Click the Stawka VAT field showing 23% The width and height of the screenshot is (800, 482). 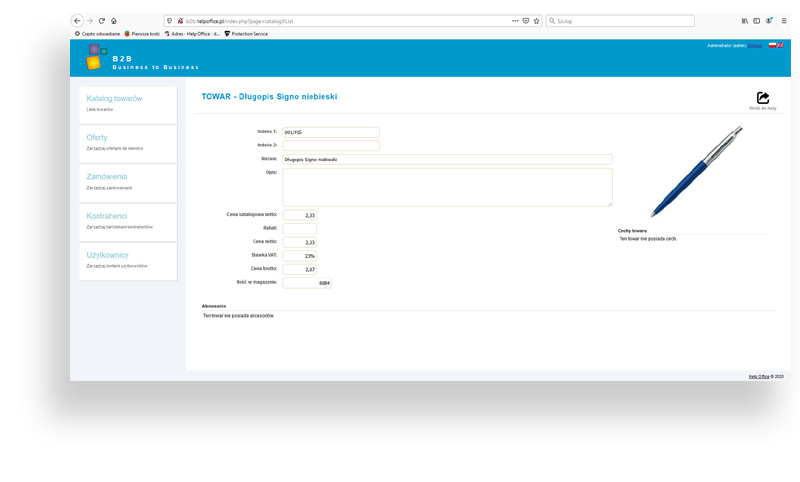click(x=299, y=256)
